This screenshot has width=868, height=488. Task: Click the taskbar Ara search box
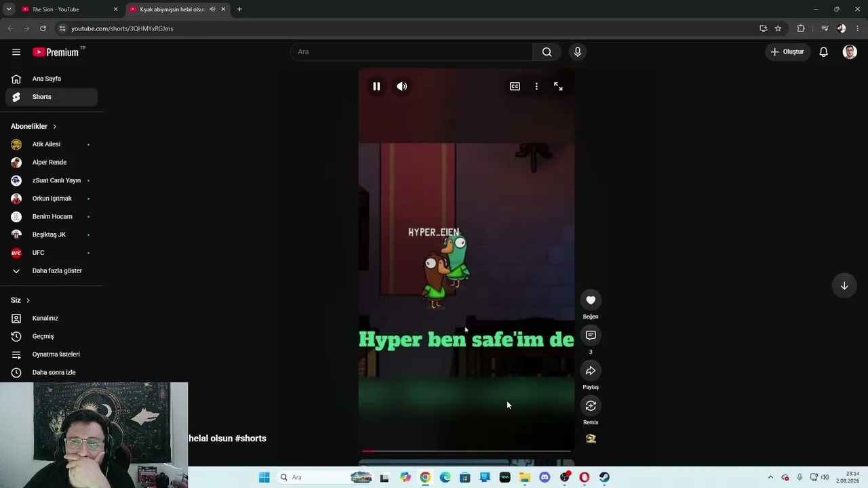pos(325,477)
